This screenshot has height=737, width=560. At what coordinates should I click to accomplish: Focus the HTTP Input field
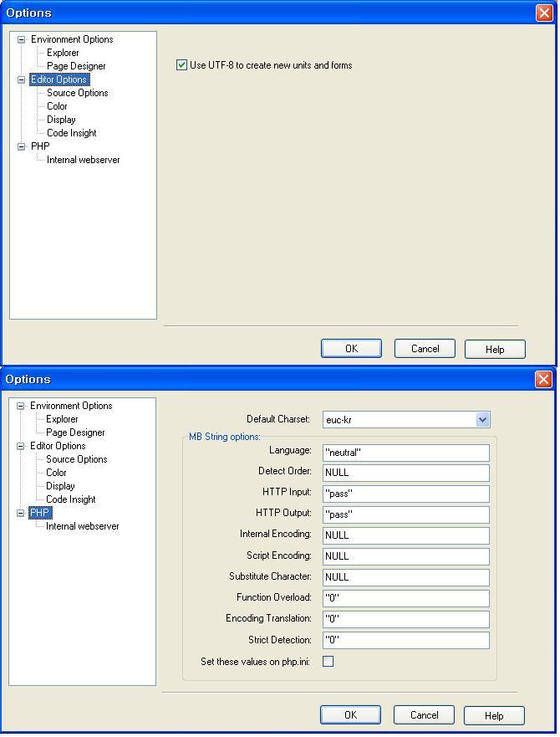pyautogui.click(x=406, y=494)
